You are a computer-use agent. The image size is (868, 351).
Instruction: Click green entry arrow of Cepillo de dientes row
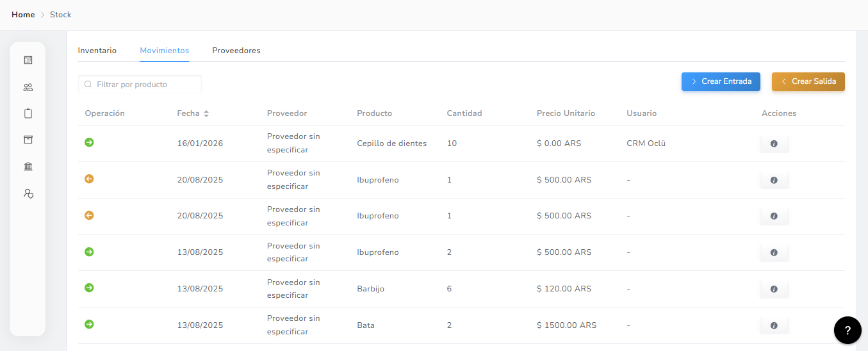[x=89, y=142]
